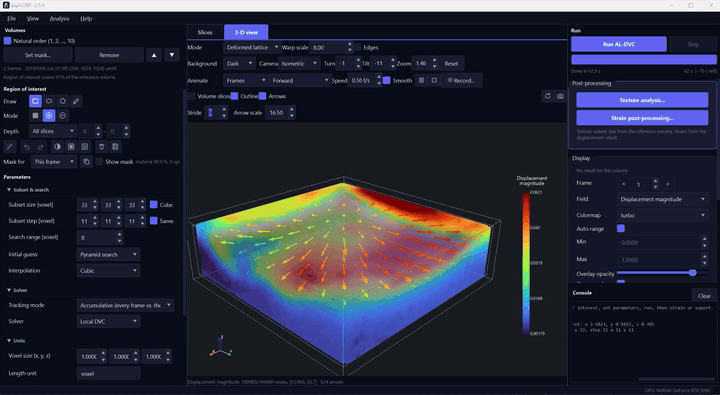Open the Help menu

pos(86,18)
